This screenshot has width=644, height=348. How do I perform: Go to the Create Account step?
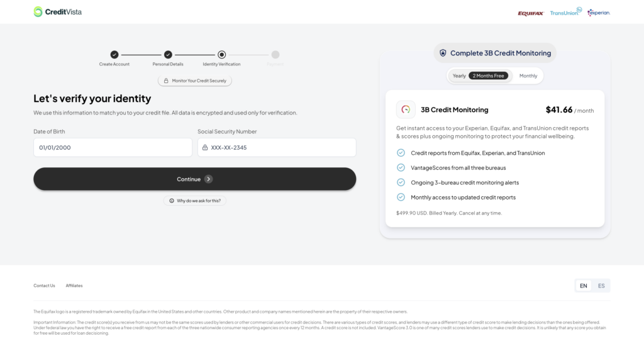click(114, 55)
